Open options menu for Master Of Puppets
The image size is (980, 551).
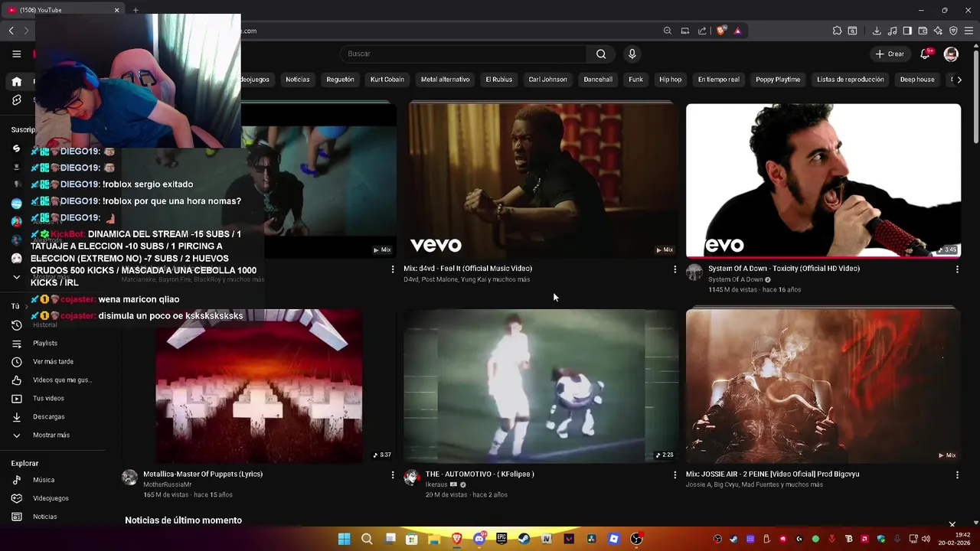point(393,475)
